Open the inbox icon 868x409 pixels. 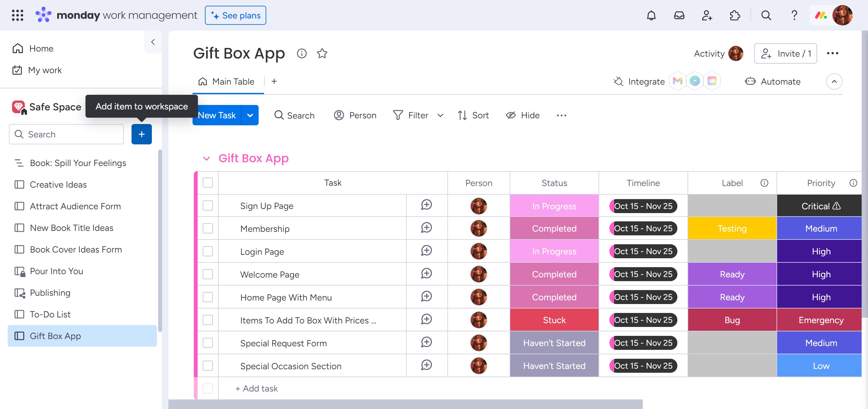[679, 16]
